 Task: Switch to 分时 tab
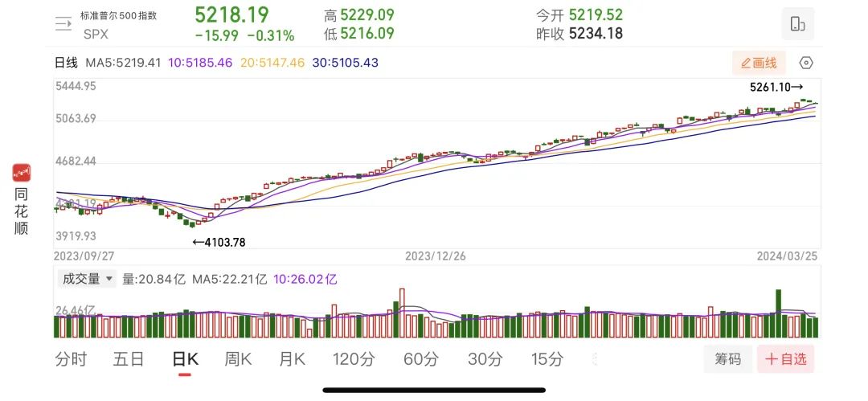coord(71,359)
